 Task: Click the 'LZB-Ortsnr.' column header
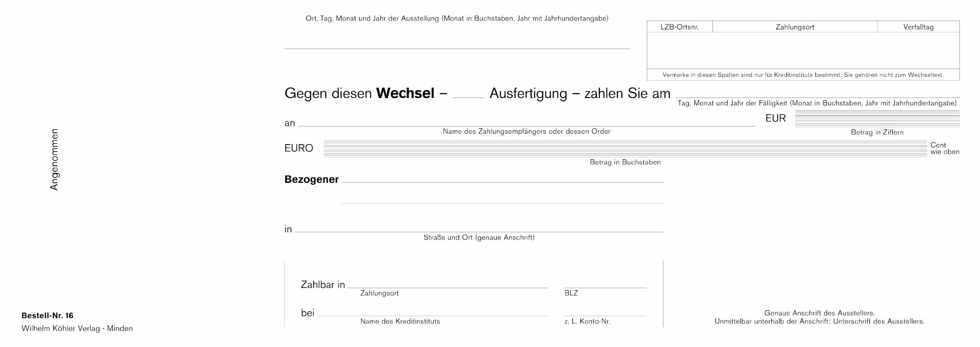pos(680,27)
